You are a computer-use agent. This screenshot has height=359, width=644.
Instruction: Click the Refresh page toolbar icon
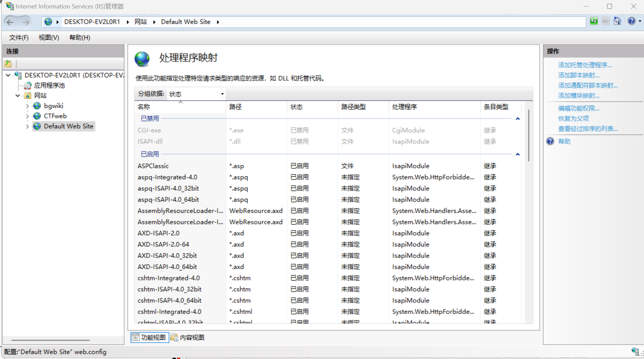pos(594,21)
